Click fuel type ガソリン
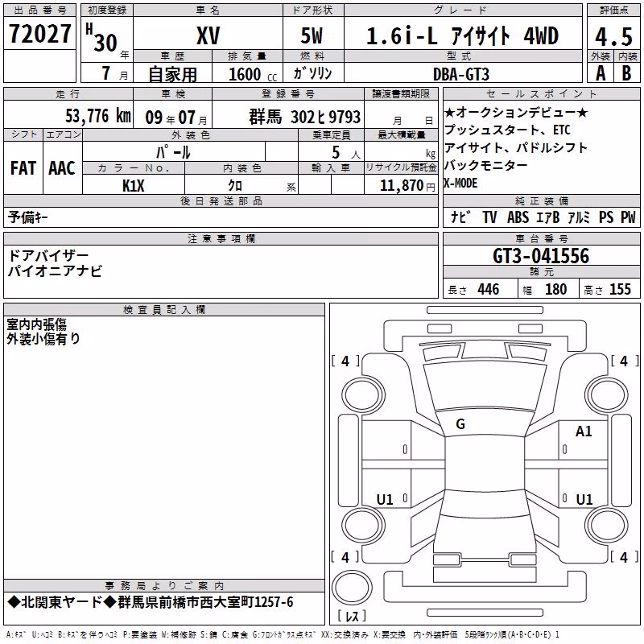644x644 pixels. pos(312,73)
